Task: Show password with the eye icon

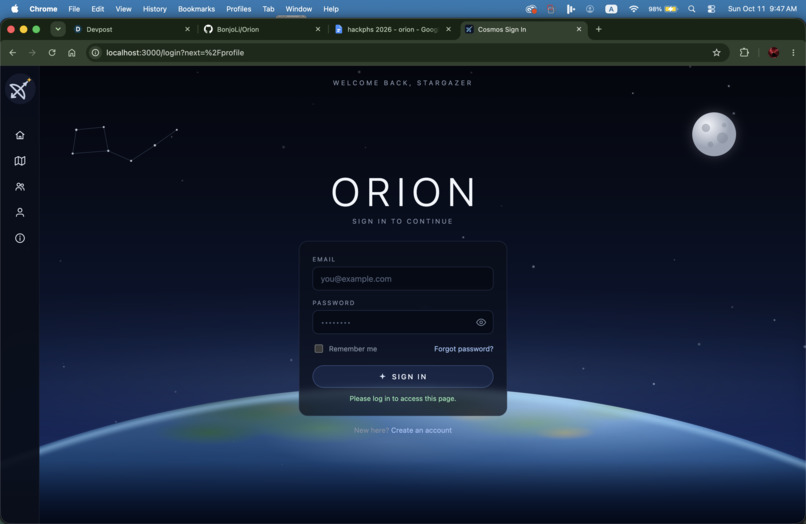Action: point(481,322)
